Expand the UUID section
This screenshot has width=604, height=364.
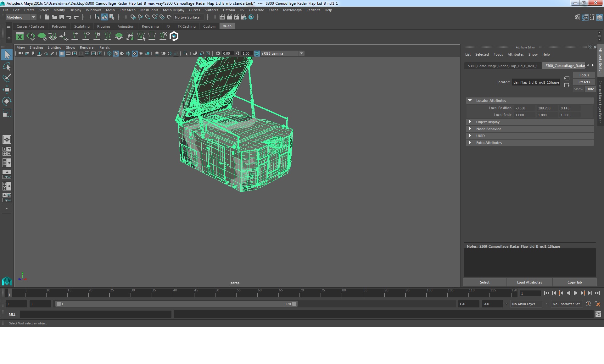[530, 136]
